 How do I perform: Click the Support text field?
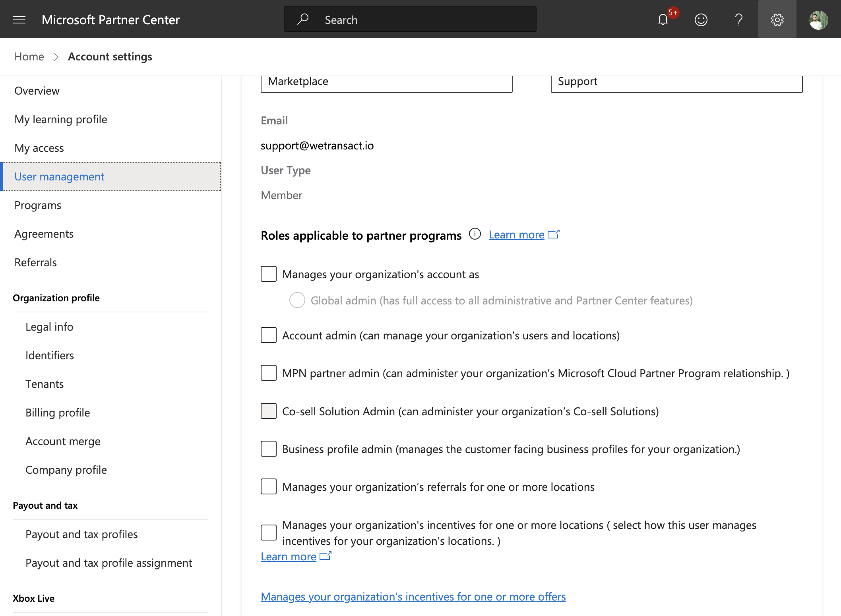pyautogui.click(x=676, y=83)
